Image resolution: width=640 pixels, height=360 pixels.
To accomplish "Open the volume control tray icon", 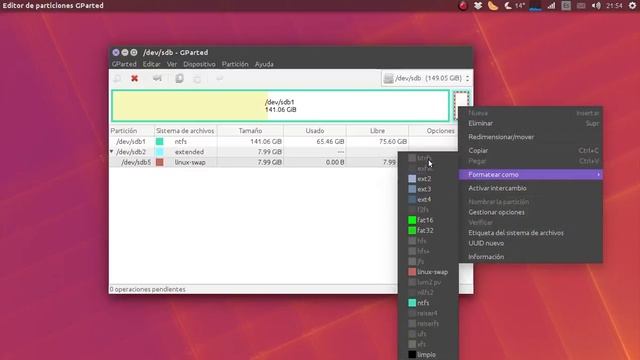I will click(x=596, y=5).
